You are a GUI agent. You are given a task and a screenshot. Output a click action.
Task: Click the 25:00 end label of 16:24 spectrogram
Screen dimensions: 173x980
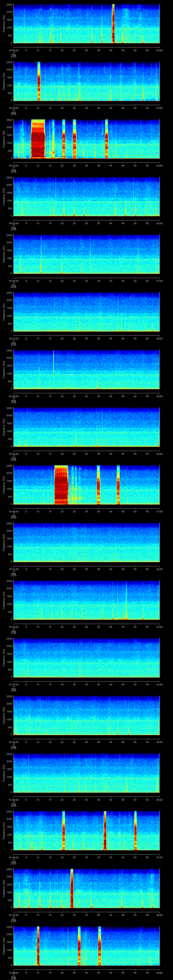tap(159, 166)
